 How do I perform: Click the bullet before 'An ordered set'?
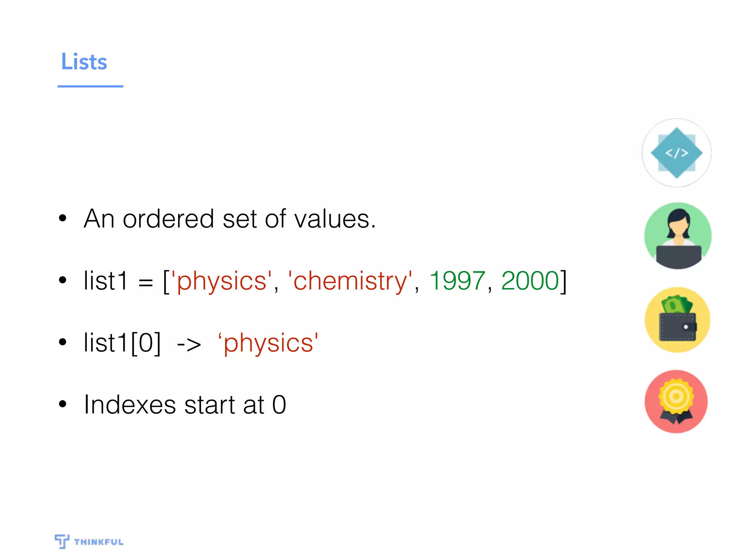63,218
